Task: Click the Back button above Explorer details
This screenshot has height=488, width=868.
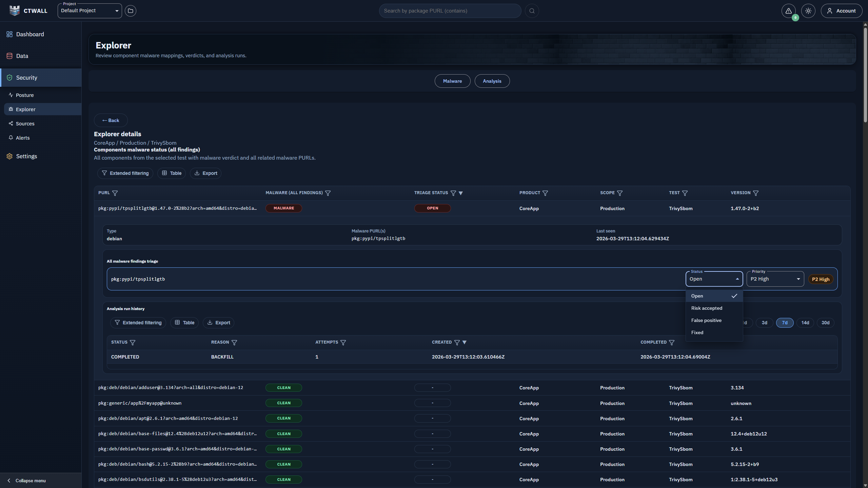Action: [x=111, y=120]
